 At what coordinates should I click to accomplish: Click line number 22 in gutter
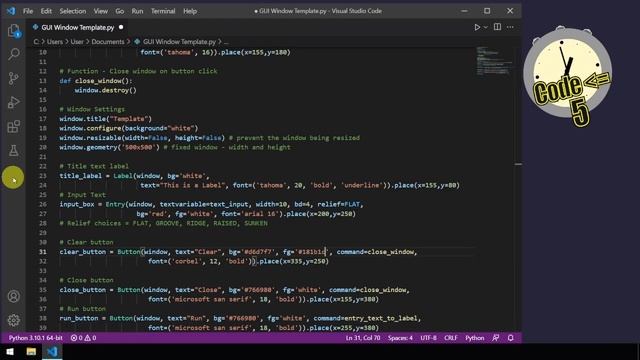pos(43,166)
